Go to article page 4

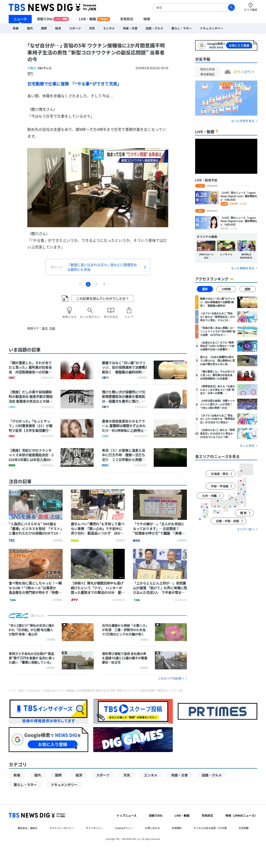(x=104, y=284)
